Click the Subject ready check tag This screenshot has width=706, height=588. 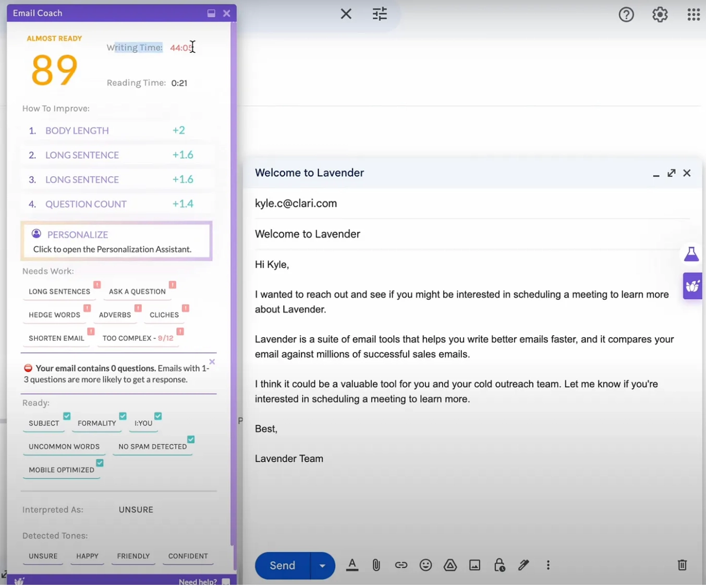click(44, 423)
